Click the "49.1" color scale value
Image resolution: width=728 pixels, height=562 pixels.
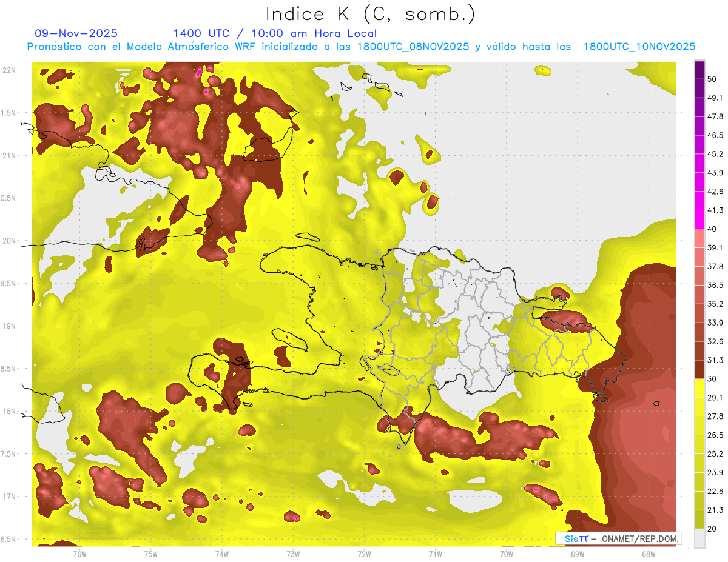point(715,98)
